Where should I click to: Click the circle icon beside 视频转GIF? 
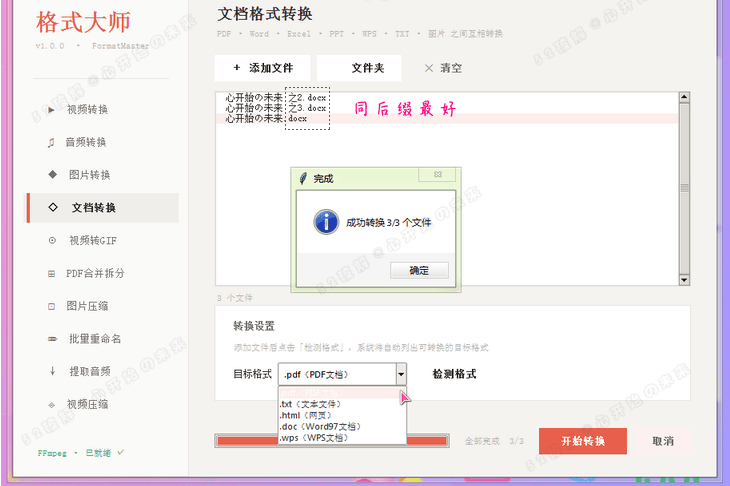[52, 241]
